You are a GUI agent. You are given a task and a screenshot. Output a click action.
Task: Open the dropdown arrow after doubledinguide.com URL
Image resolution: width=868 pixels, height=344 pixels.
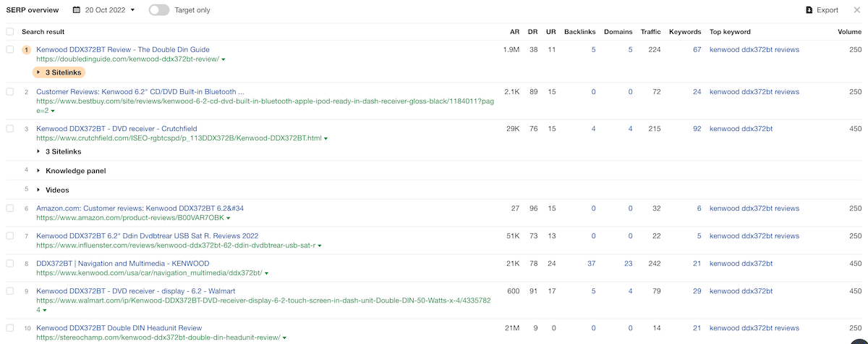[x=224, y=59]
